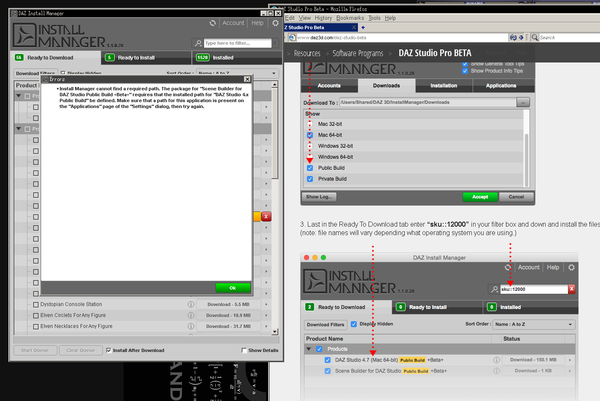Open info icon for Dystopian Console Station
600x401 pixels.
(191, 305)
